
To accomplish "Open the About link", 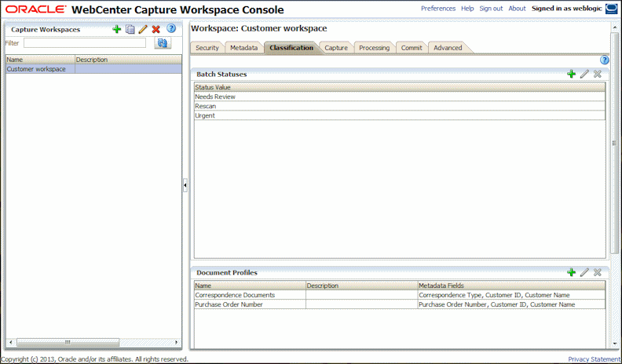I will pos(517,9).
